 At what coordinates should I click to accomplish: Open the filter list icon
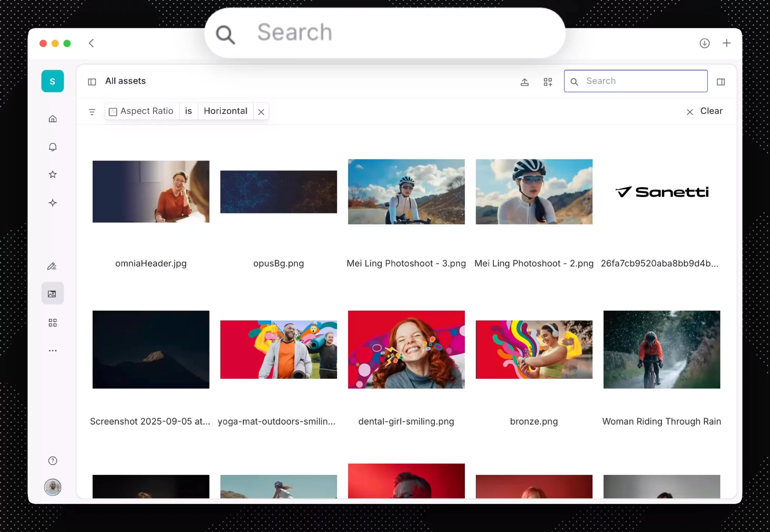pos(92,112)
